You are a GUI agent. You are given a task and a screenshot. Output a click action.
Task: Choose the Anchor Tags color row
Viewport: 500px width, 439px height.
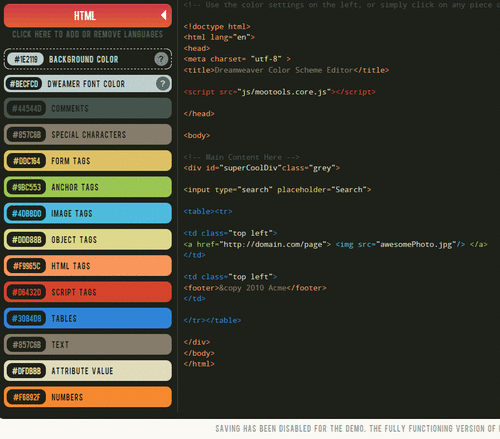[88, 187]
